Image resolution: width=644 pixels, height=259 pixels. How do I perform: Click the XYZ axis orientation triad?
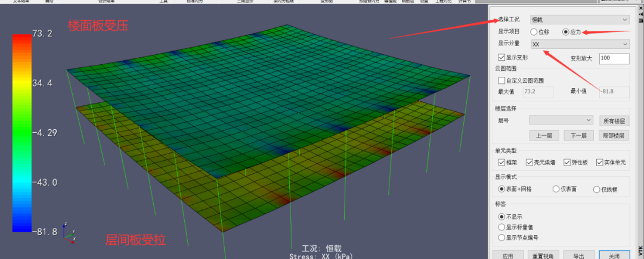tap(69, 233)
